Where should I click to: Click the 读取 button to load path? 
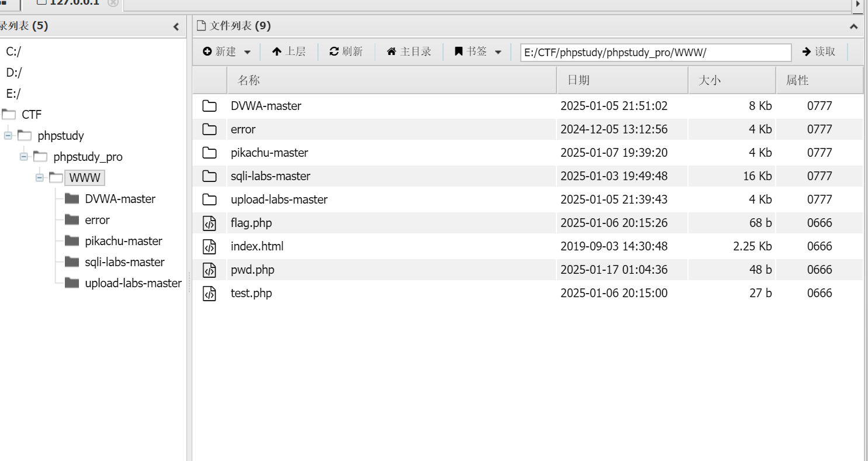point(819,52)
